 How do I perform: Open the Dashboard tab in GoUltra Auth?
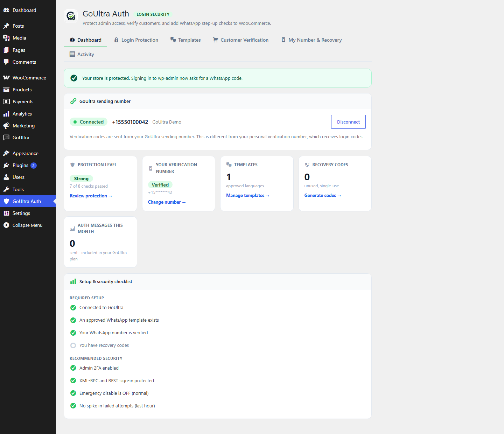[x=85, y=40]
